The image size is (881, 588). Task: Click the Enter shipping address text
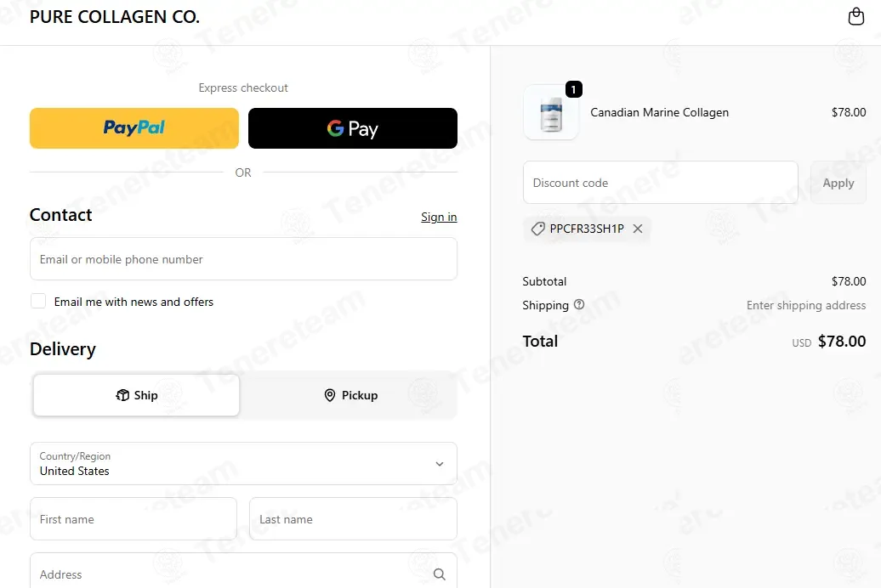(x=805, y=306)
